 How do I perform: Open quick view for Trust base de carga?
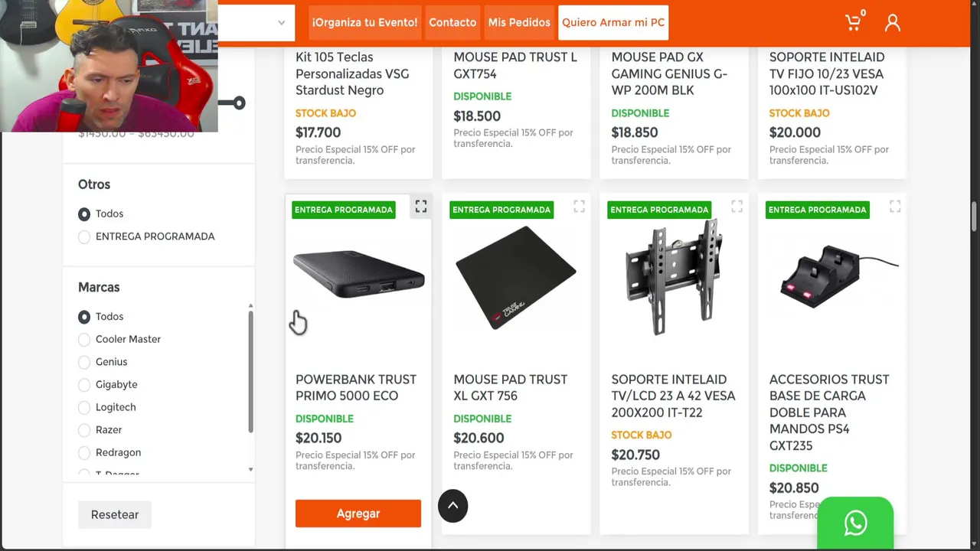coord(894,207)
